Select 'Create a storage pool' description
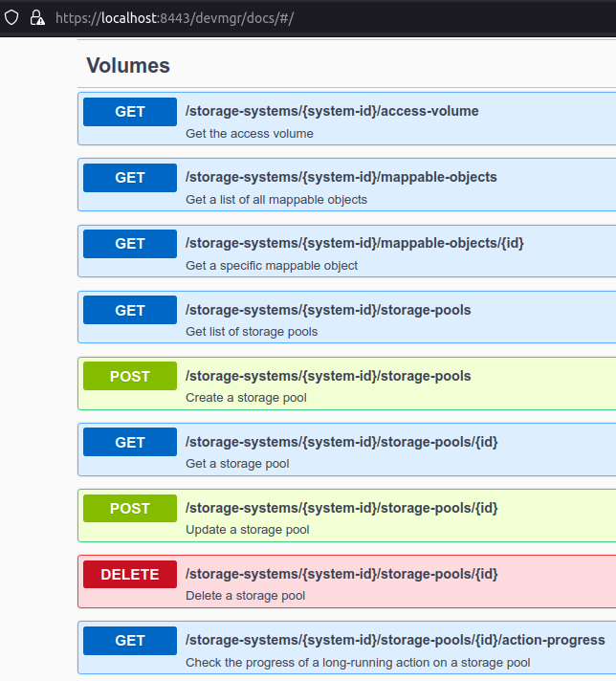Viewport: 616px width, 681px height. point(246,397)
